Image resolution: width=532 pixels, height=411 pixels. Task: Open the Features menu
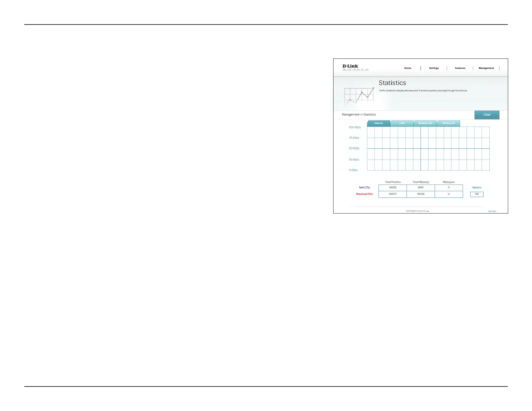[460, 68]
